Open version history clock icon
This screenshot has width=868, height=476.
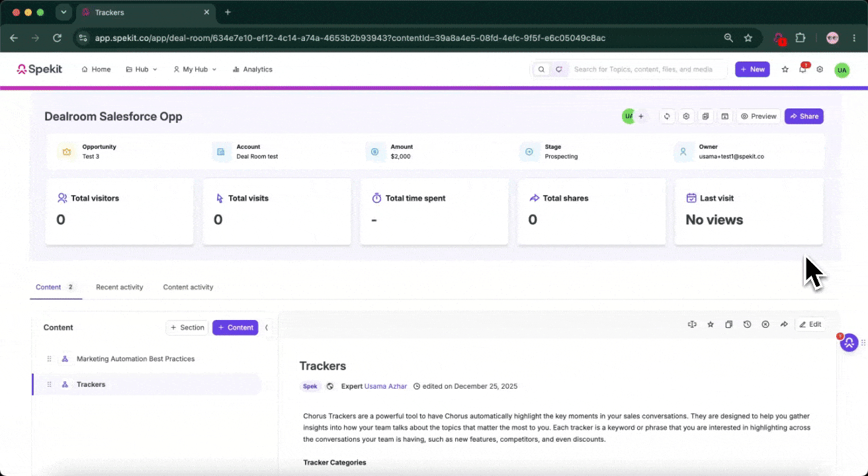coord(747,325)
